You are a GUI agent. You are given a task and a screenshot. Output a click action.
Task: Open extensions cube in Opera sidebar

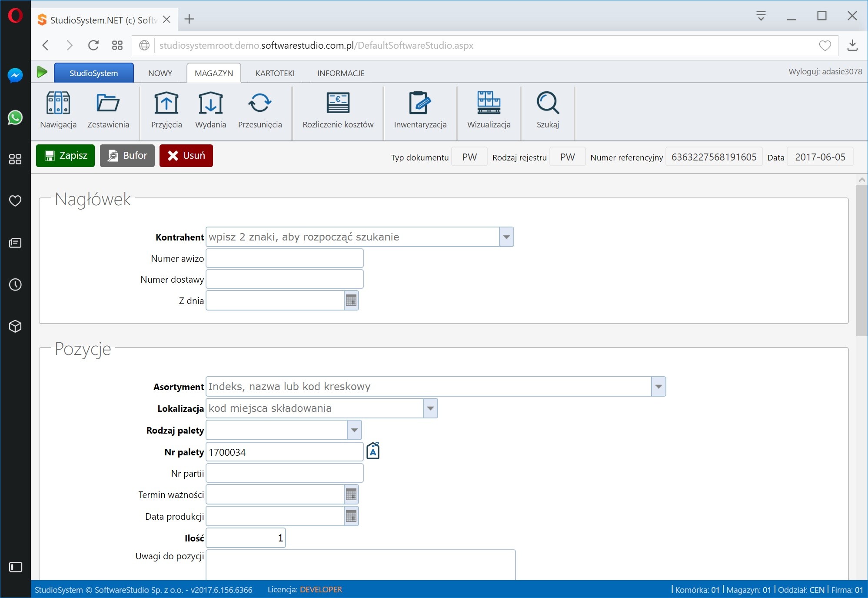pyautogui.click(x=15, y=326)
